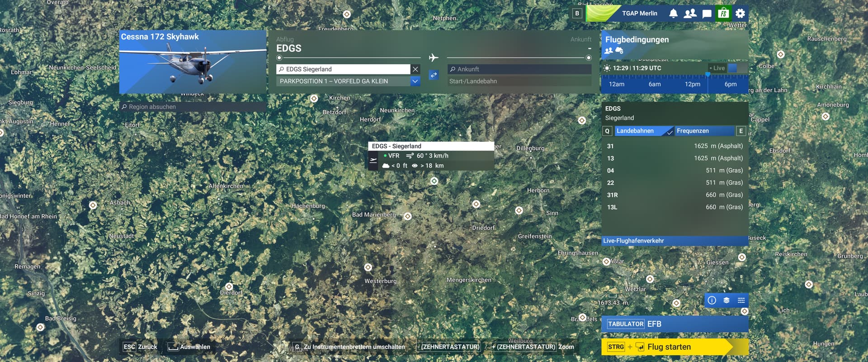Select the airport marker near Bad Marienberg
This screenshot has height=362, width=868.
tap(408, 216)
